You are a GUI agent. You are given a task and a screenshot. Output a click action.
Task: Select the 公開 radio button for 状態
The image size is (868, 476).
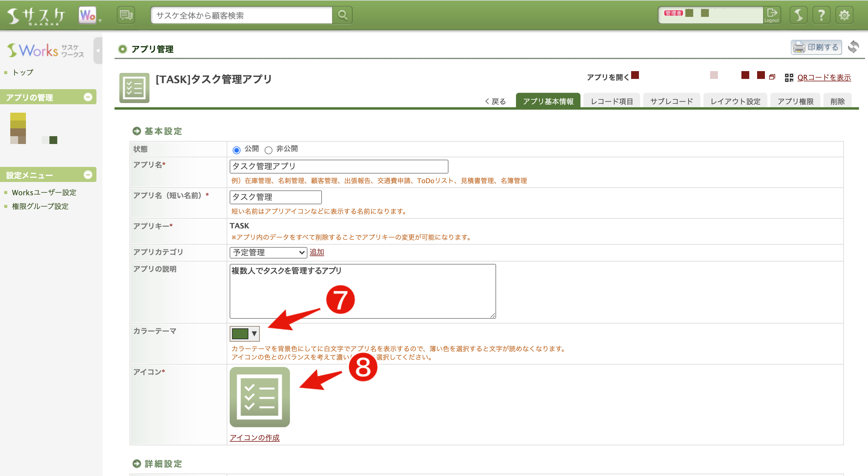coord(236,149)
